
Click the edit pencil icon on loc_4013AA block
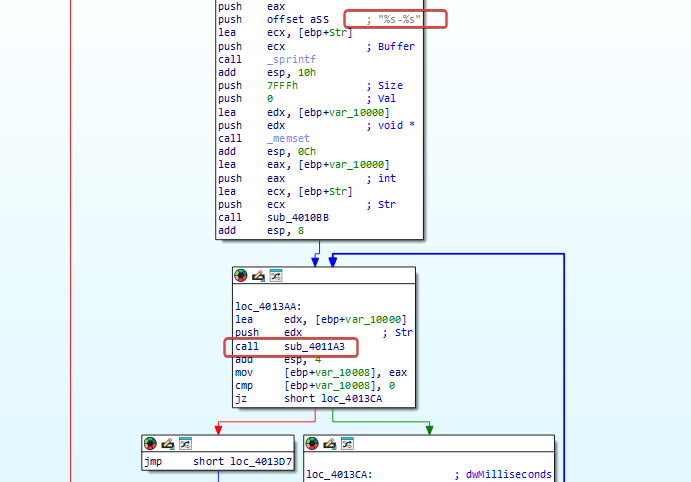(258, 276)
